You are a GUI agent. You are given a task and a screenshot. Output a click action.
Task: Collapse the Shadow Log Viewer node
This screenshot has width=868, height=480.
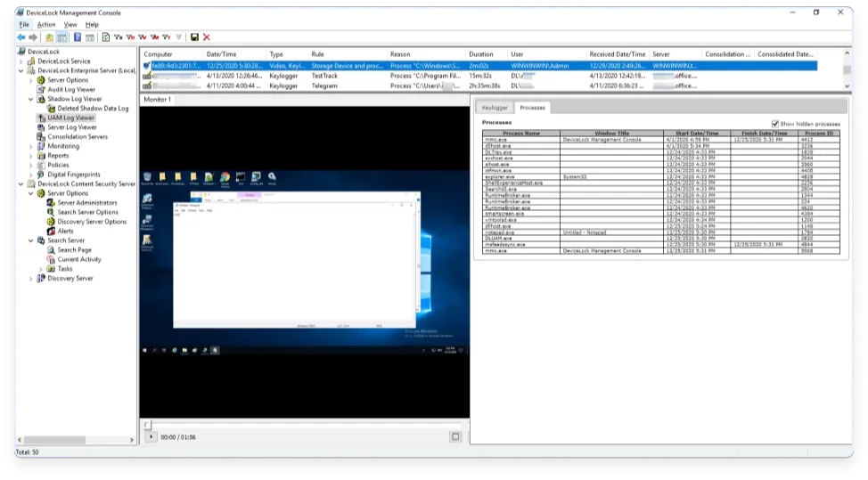point(31,99)
